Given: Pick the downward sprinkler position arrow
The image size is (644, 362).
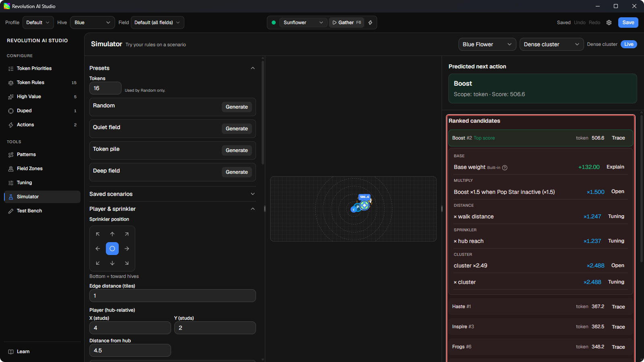Looking at the screenshot, I should (x=112, y=263).
